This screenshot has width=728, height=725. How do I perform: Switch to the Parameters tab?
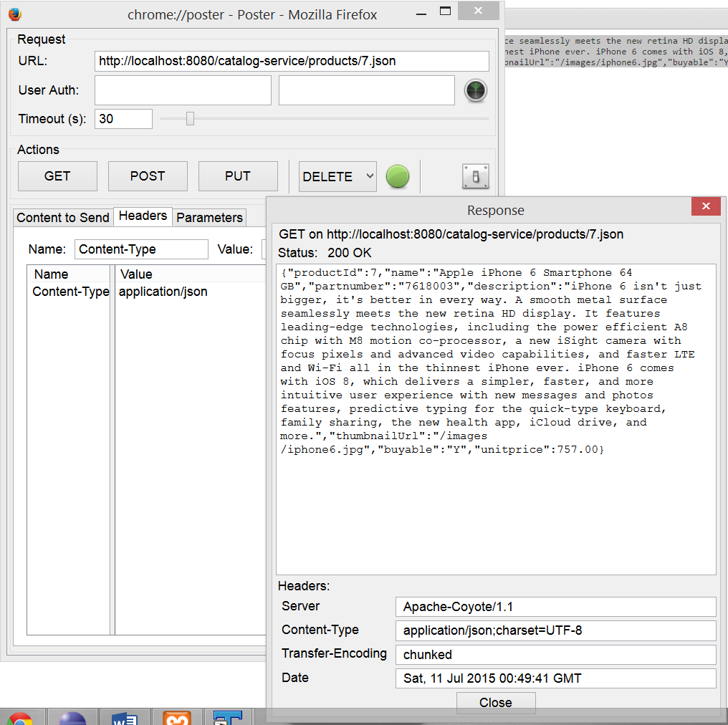click(x=209, y=217)
